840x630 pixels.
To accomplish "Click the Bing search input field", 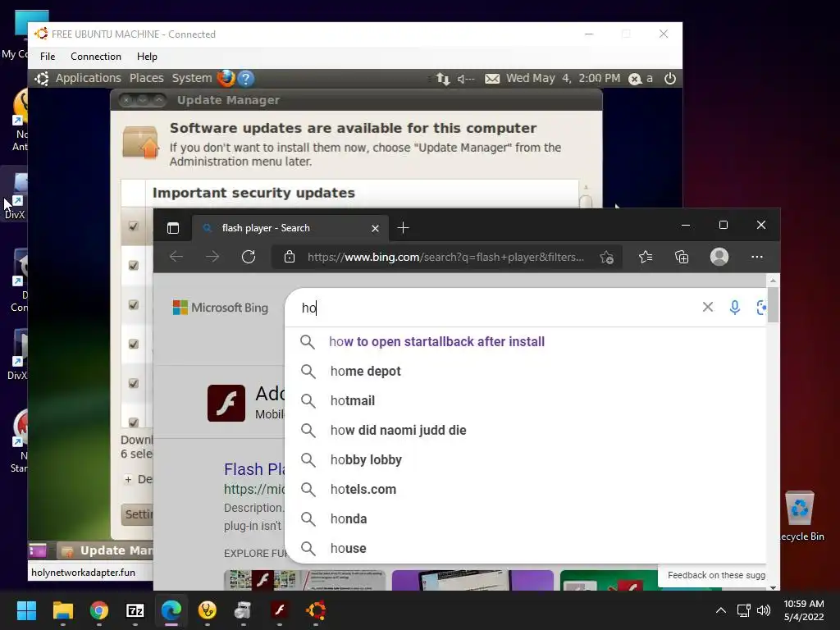I will tap(498, 308).
